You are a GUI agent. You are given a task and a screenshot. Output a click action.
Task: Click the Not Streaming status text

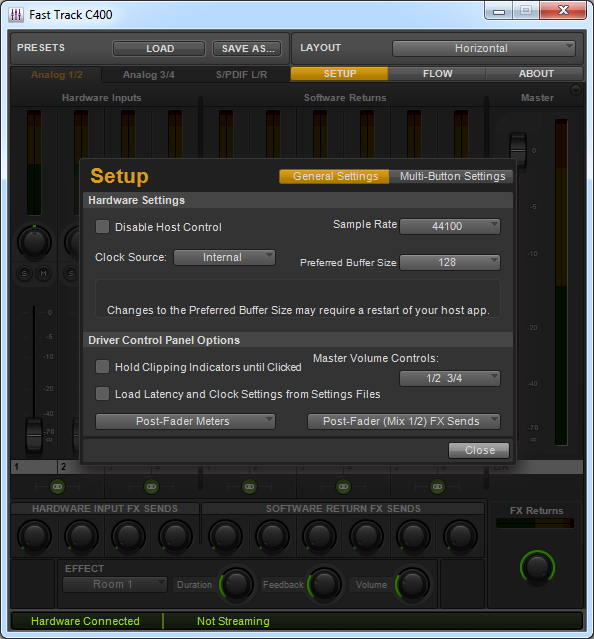point(233,621)
